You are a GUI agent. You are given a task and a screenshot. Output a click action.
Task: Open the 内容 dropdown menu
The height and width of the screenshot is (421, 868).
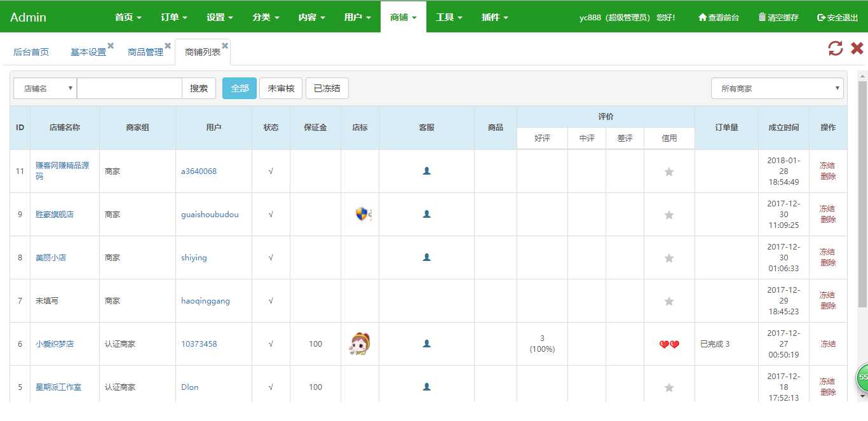click(312, 17)
